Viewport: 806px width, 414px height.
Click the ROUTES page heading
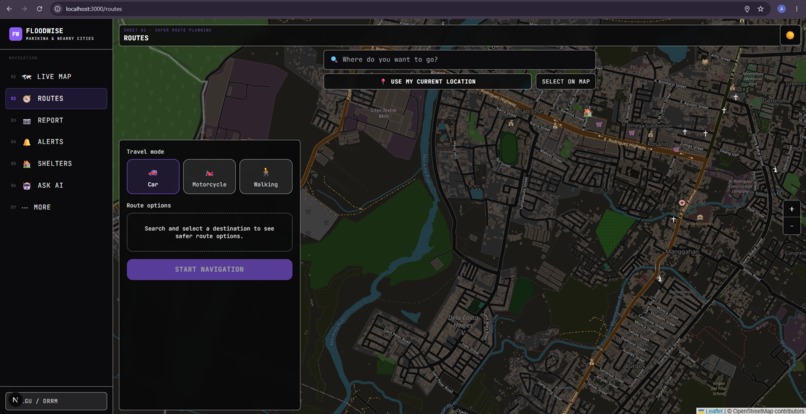136,38
